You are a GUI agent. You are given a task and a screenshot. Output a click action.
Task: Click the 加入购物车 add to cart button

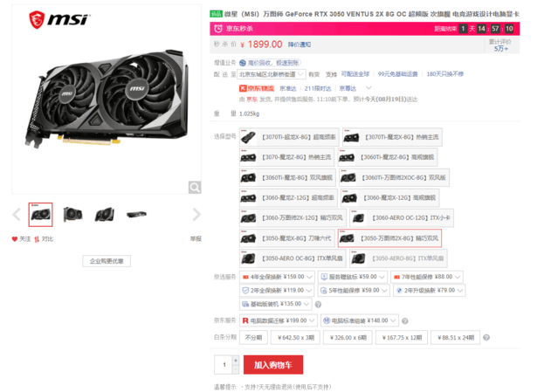[x=273, y=365]
